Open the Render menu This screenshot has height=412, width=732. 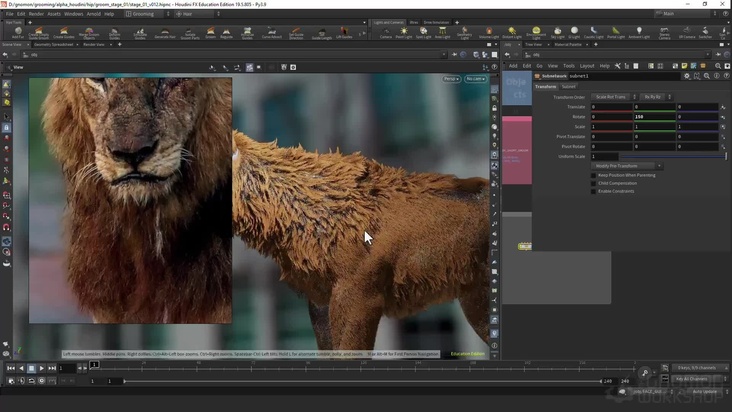(x=36, y=14)
